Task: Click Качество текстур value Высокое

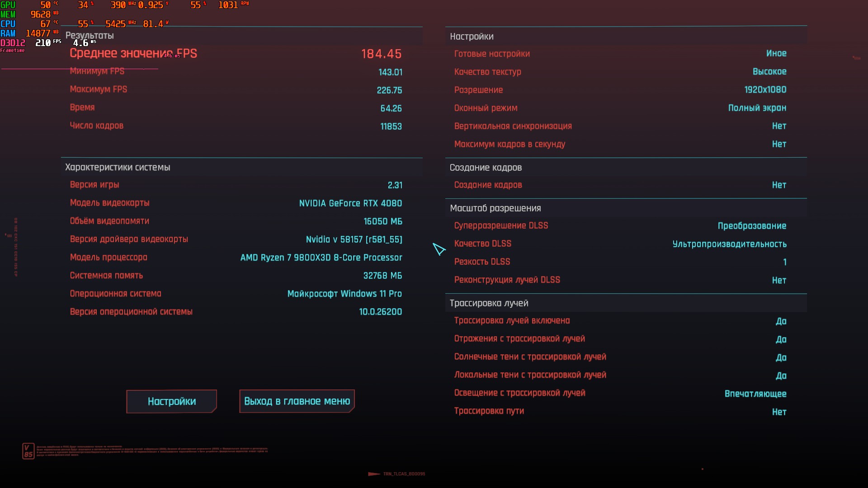Action: [769, 72]
